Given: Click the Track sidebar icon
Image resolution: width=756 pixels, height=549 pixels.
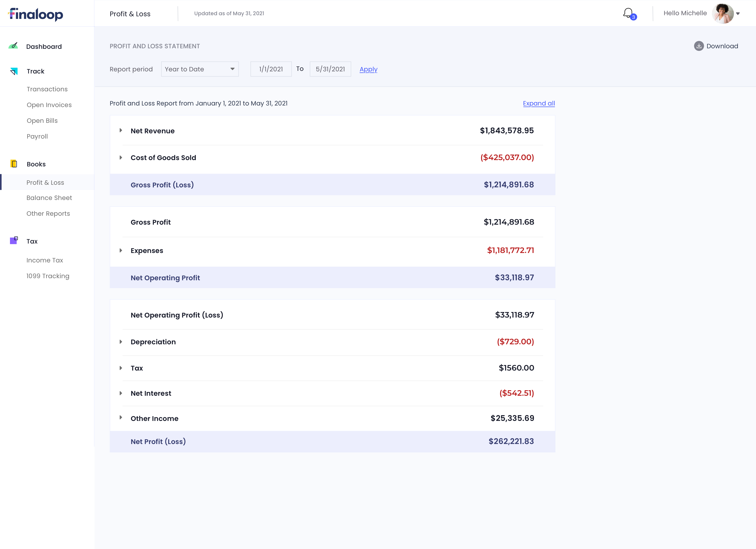Looking at the screenshot, I should [14, 71].
